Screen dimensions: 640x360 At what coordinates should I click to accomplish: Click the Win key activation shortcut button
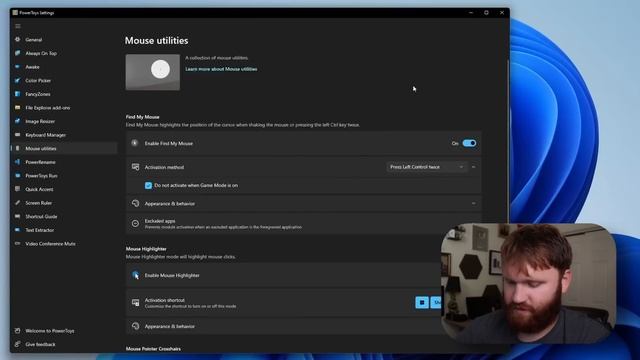coord(422,302)
